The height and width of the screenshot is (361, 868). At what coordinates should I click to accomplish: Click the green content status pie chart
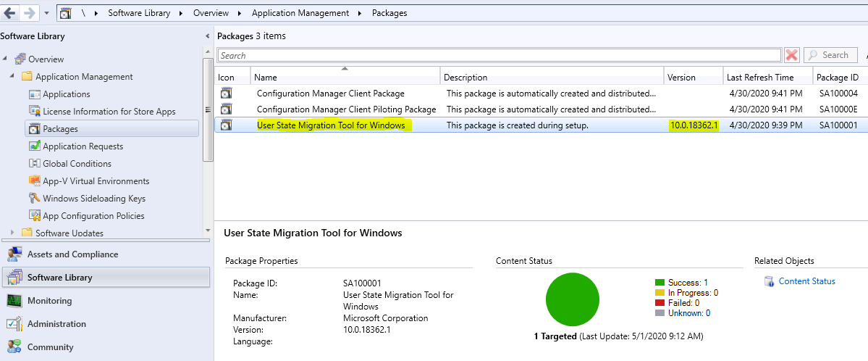point(572,299)
